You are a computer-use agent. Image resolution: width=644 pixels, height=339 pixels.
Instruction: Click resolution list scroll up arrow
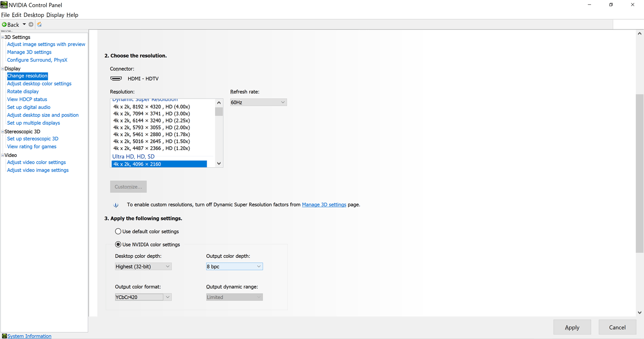click(x=219, y=103)
